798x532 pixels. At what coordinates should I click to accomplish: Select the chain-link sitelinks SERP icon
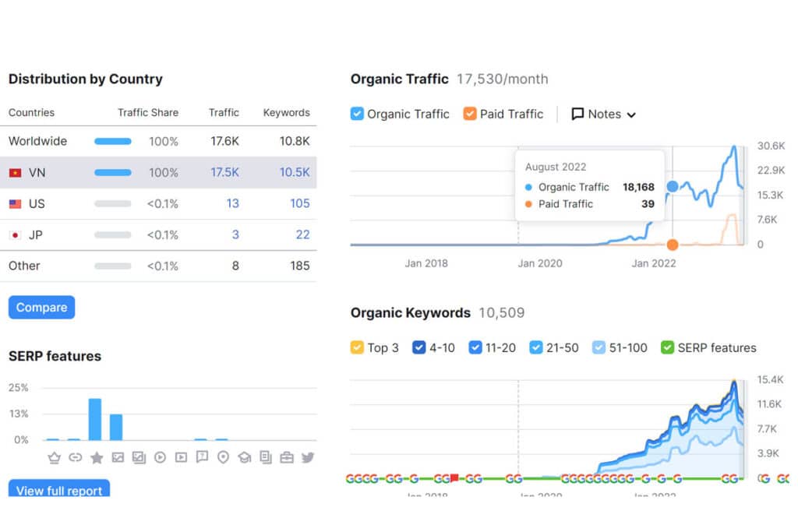coord(76,457)
